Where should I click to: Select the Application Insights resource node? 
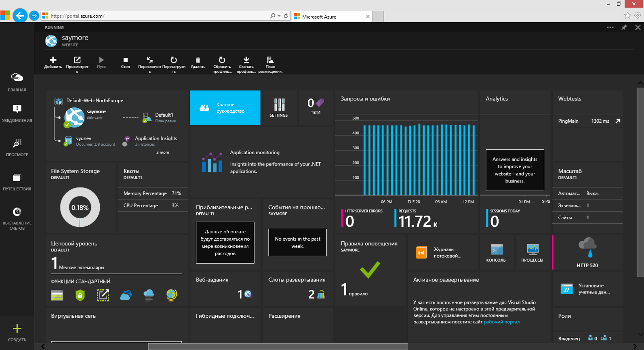tap(150, 141)
